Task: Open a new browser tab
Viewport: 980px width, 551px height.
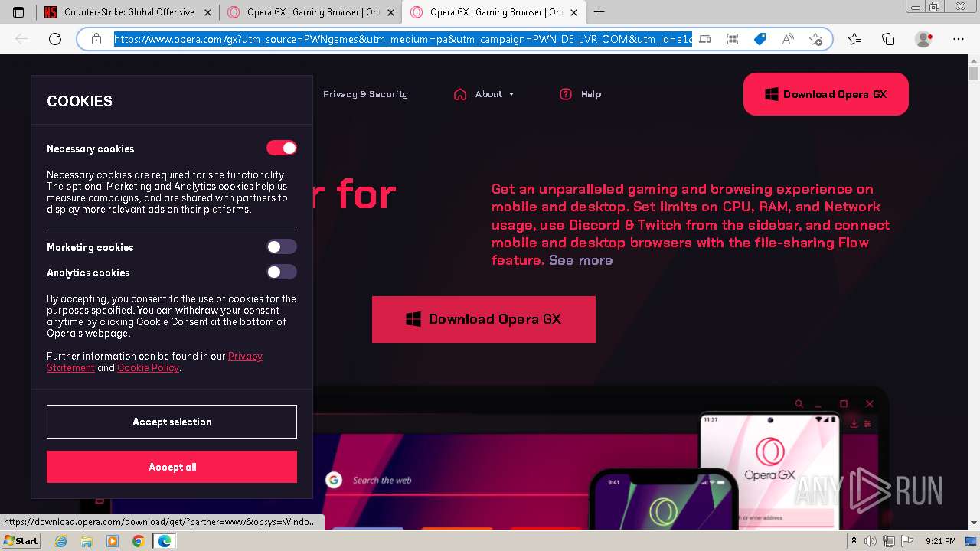Action: (599, 12)
